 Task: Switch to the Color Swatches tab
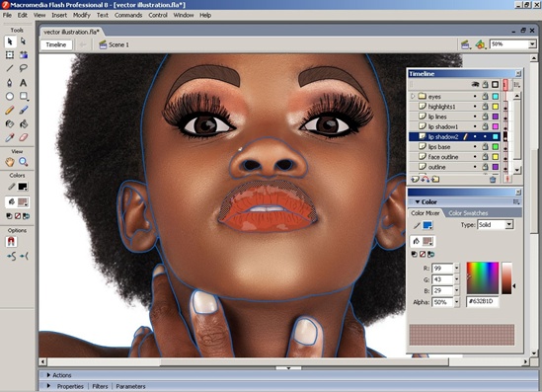point(468,213)
